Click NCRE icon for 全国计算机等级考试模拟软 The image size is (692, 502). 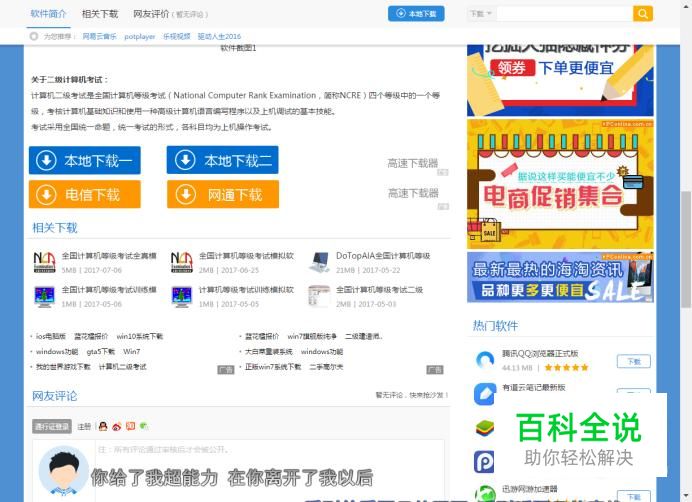[x=182, y=262]
